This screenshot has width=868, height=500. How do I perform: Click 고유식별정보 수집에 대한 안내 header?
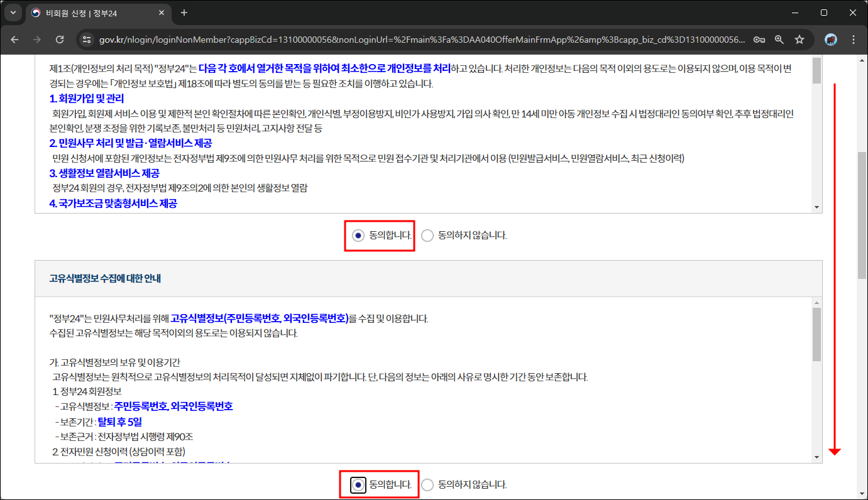click(x=106, y=278)
